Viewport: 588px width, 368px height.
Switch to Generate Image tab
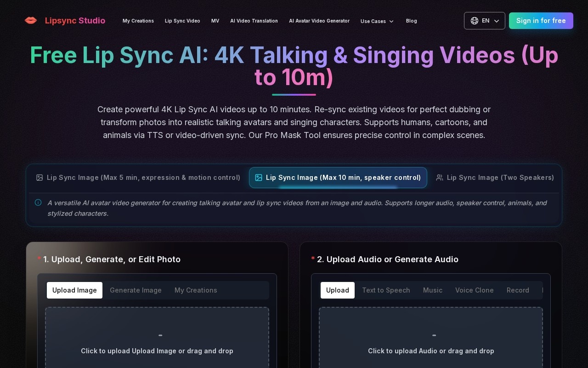pos(136,290)
